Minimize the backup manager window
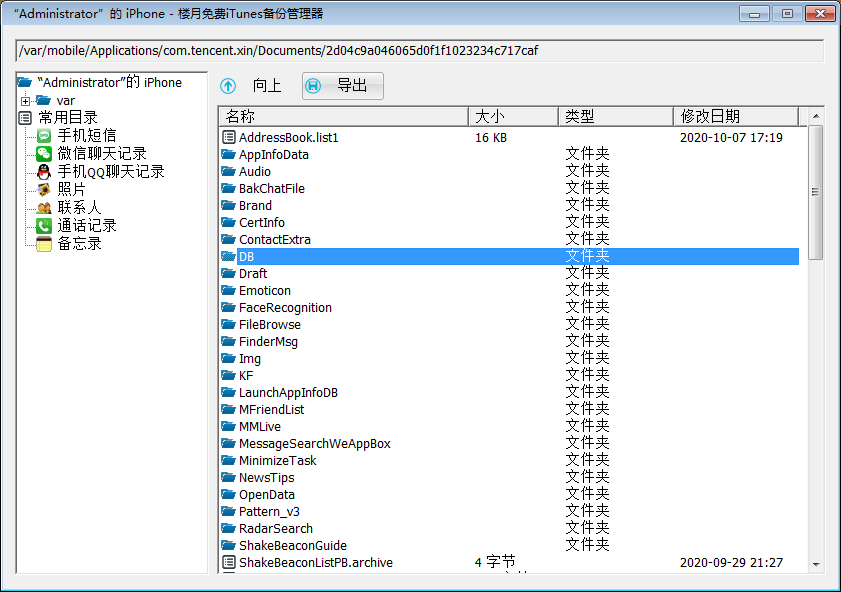 [x=754, y=14]
